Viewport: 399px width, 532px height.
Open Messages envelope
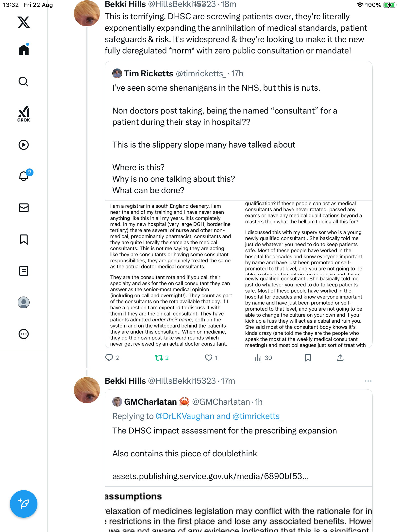[x=24, y=208]
